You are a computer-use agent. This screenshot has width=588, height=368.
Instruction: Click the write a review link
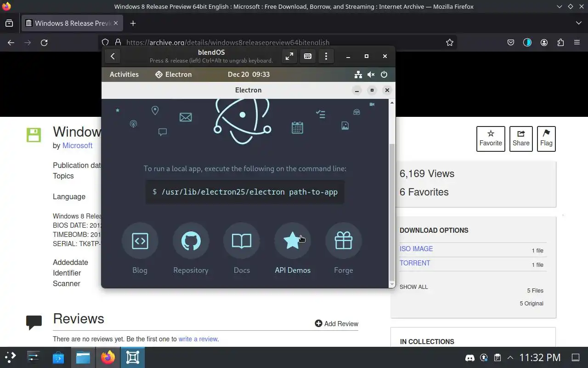(x=198, y=339)
